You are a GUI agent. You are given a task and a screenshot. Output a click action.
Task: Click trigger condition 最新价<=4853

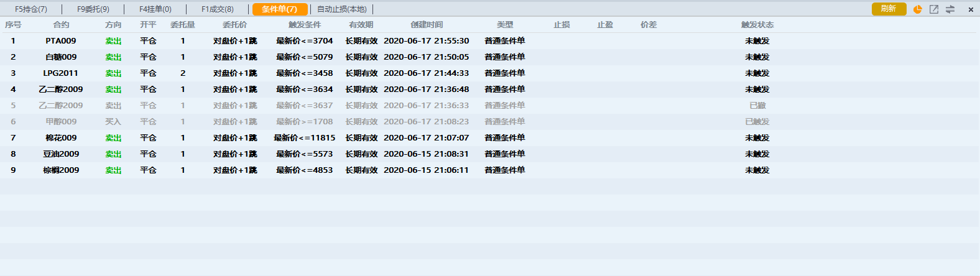pyautogui.click(x=305, y=170)
